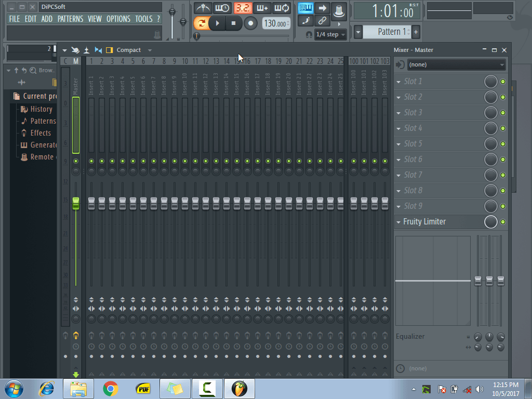Stop playback with the Stop button
The width and height of the screenshot is (532, 399).
pos(233,23)
